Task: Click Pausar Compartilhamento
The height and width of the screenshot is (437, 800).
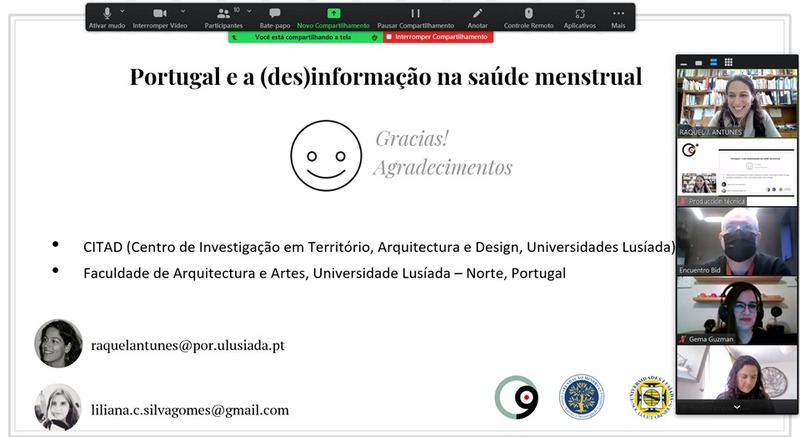Action: point(415,14)
